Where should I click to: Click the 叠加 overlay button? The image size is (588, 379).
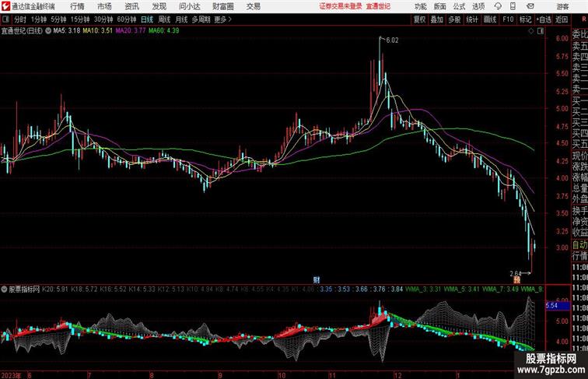[x=436, y=19]
